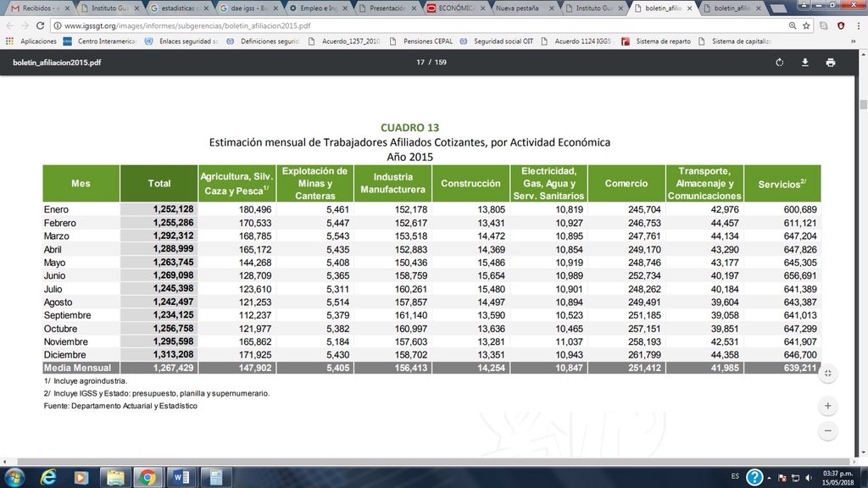
Task: Close the Recibidos tab
Action: [67, 8]
